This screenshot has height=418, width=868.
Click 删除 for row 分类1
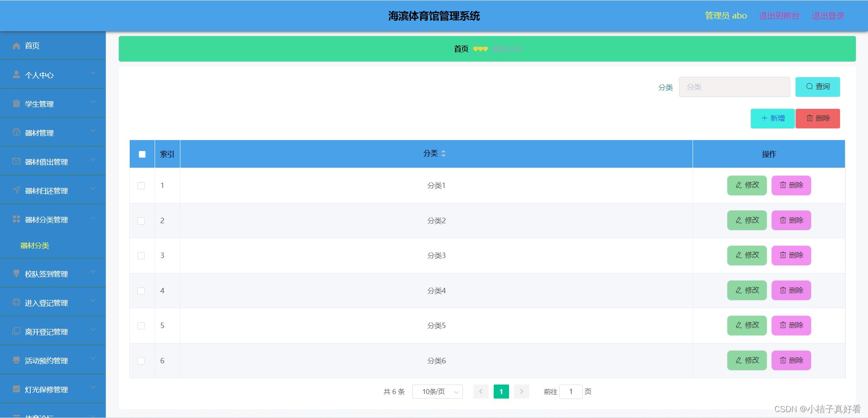tap(791, 185)
